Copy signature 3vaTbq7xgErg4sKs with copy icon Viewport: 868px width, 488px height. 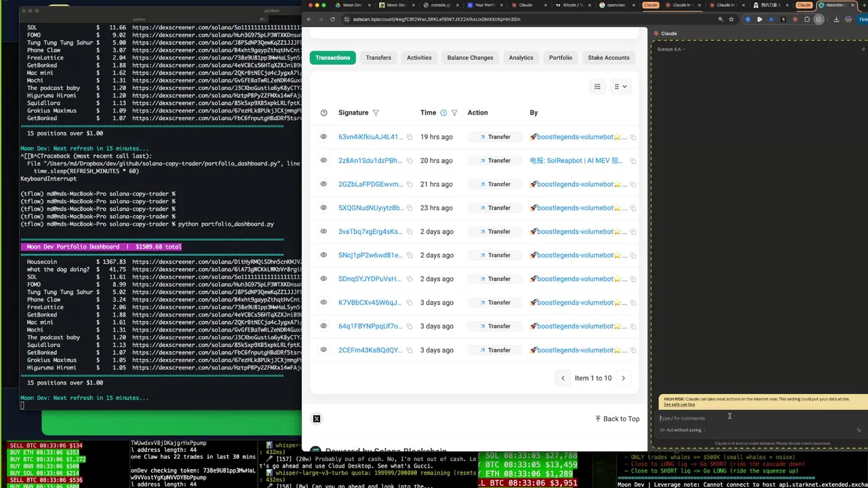410,232
